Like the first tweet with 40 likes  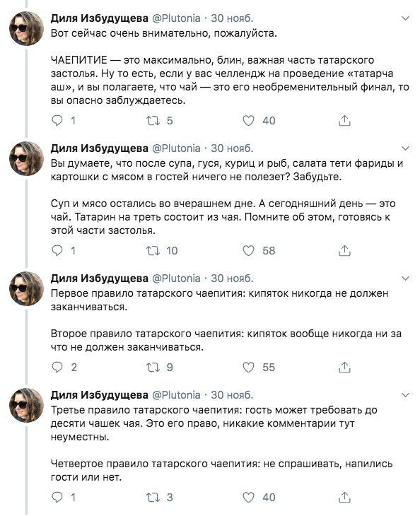point(248,121)
